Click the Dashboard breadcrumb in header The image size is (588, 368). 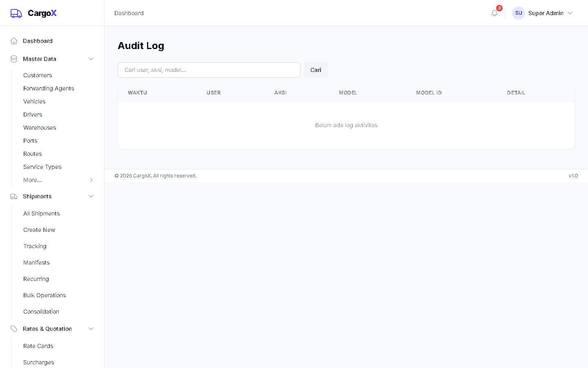tap(129, 13)
